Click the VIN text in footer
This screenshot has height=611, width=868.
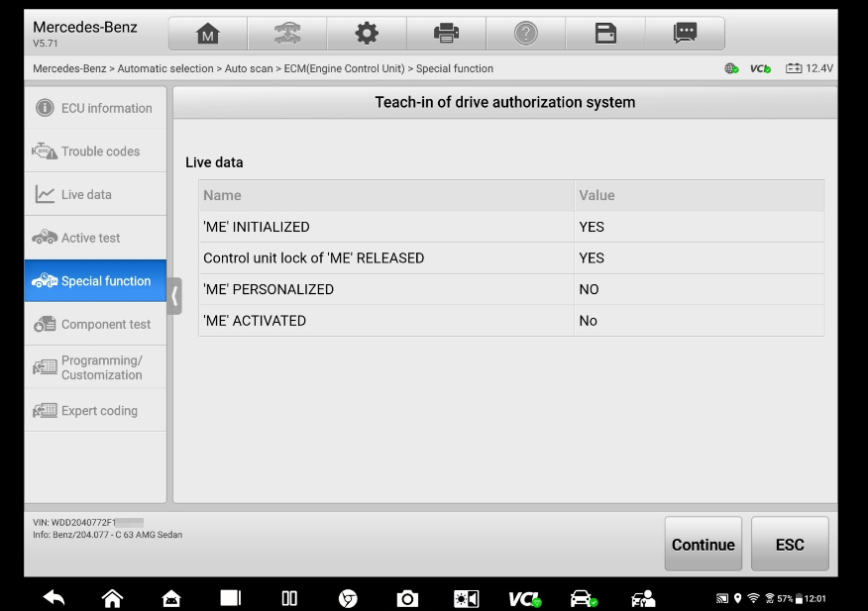88,523
